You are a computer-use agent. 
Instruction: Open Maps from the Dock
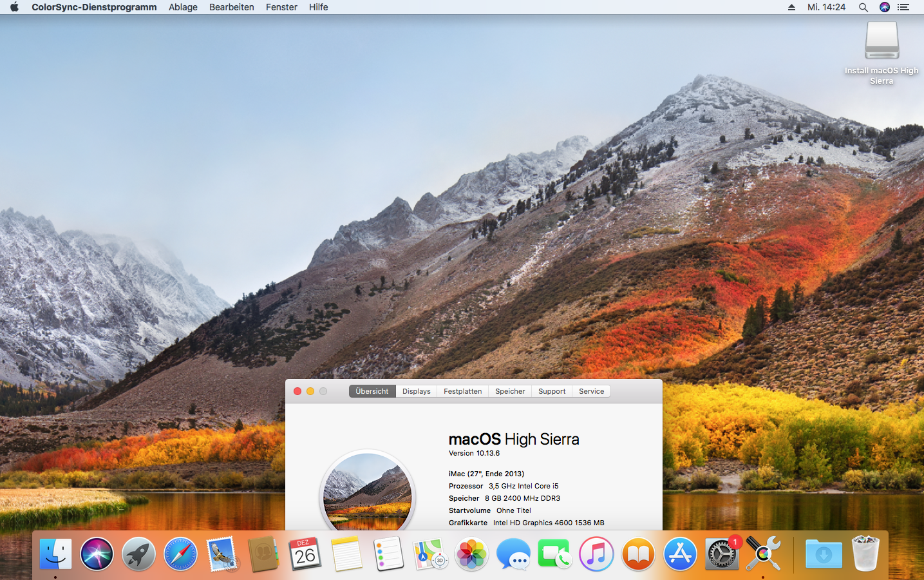pos(430,554)
